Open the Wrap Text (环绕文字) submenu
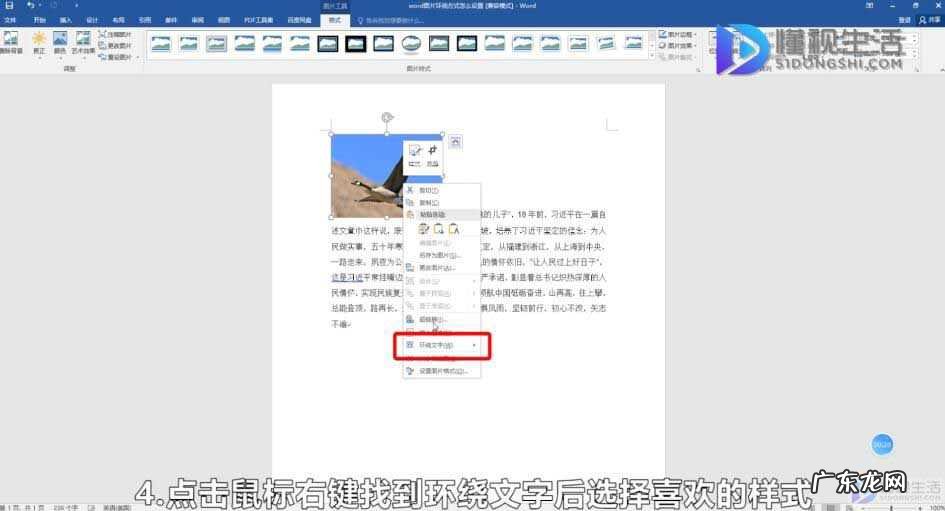Viewport: 945px width, 511px height. pyautogui.click(x=442, y=345)
